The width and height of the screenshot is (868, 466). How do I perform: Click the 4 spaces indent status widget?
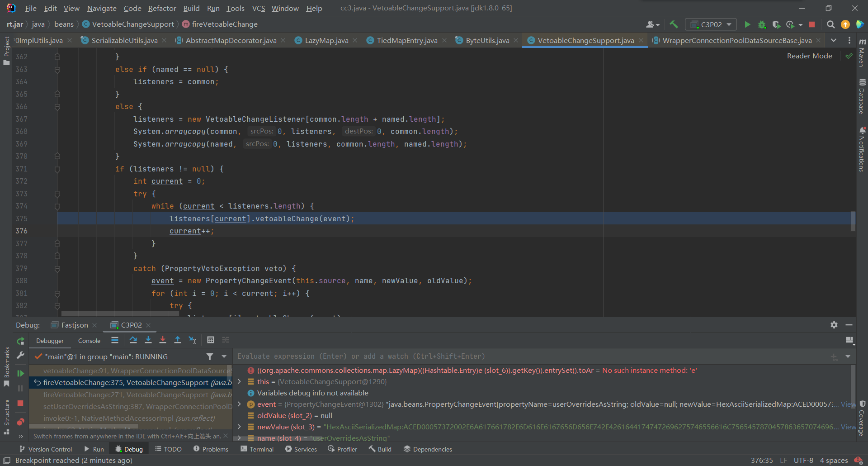(x=834, y=460)
